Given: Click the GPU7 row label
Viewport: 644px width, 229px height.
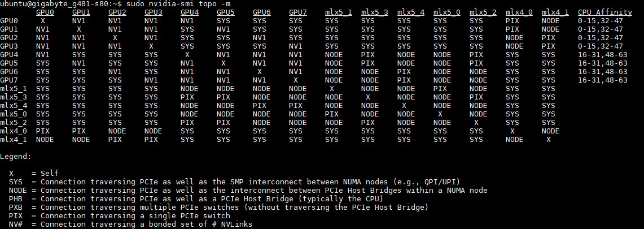Looking at the screenshot, I should point(9,80).
